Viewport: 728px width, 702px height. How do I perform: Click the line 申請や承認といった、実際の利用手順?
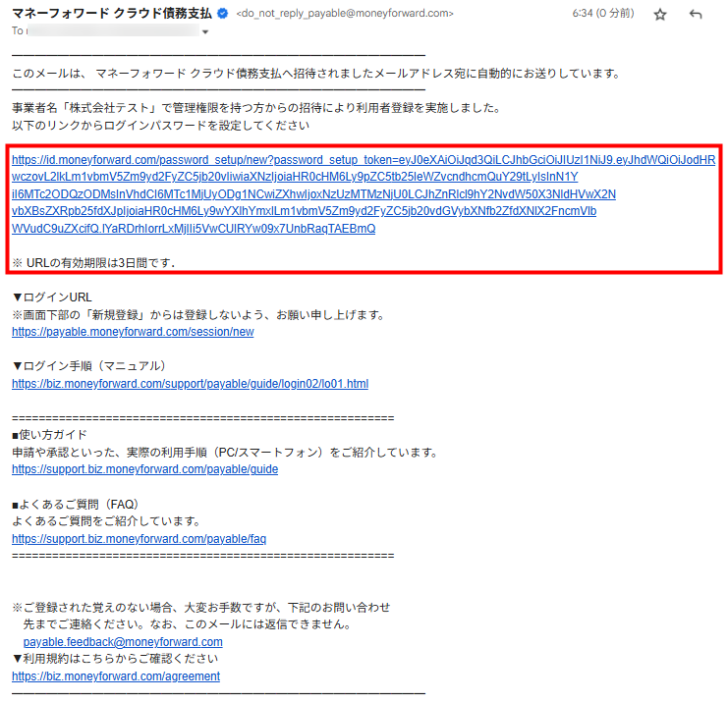225,452
